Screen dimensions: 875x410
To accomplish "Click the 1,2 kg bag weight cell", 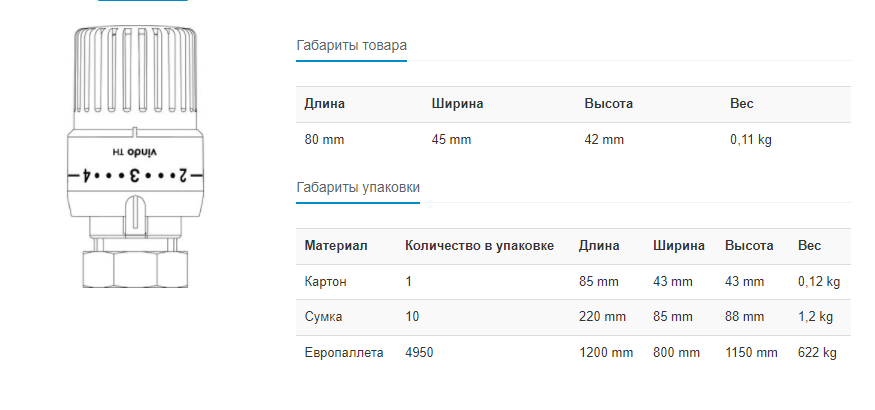I will pyautogui.click(x=815, y=317).
